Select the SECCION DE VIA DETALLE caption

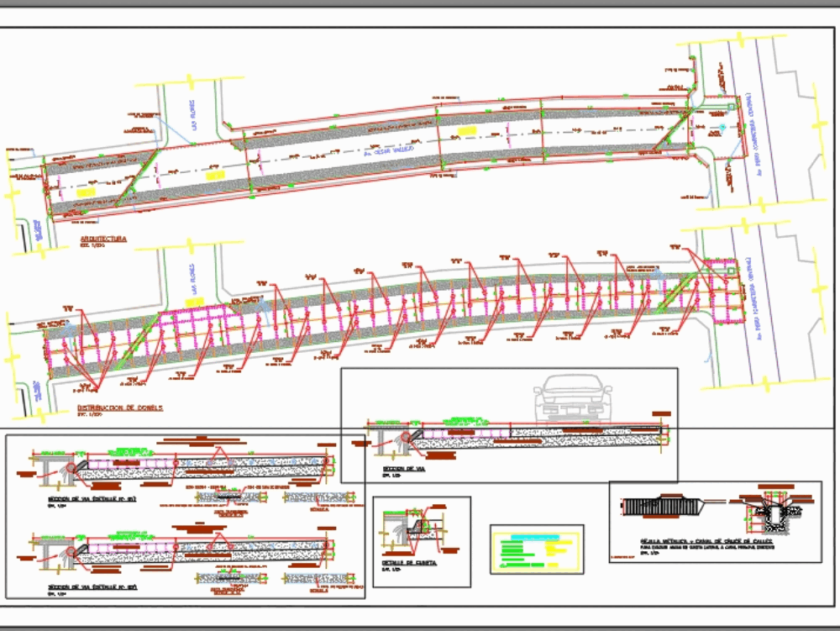[x=91, y=499]
